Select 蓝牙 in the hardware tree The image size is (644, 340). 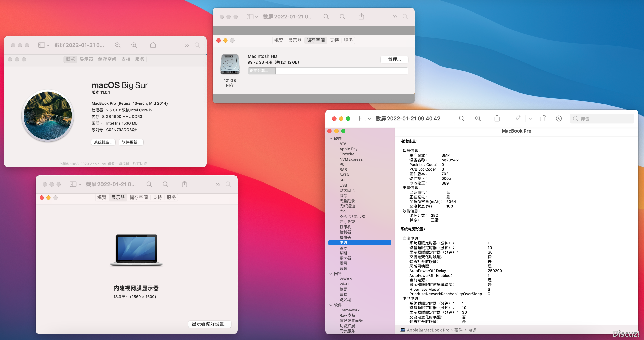point(343,248)
